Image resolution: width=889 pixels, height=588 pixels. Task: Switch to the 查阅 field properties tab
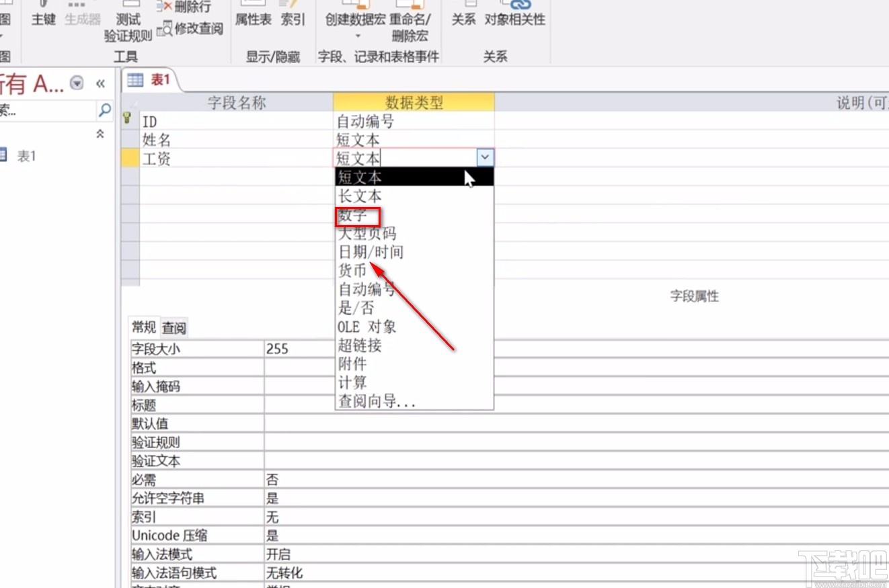click(173, 327)
